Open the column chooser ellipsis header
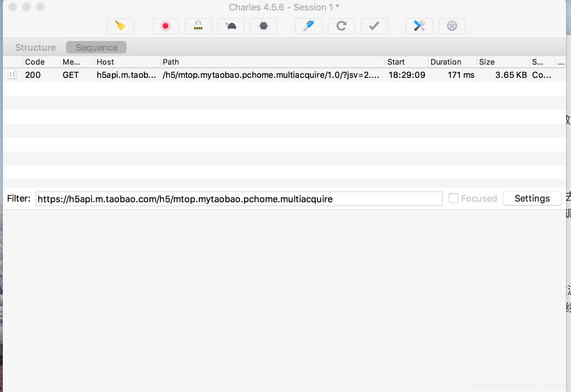Image resolution: width=571 pixels, height=392 pixels. tap(561, 62)
